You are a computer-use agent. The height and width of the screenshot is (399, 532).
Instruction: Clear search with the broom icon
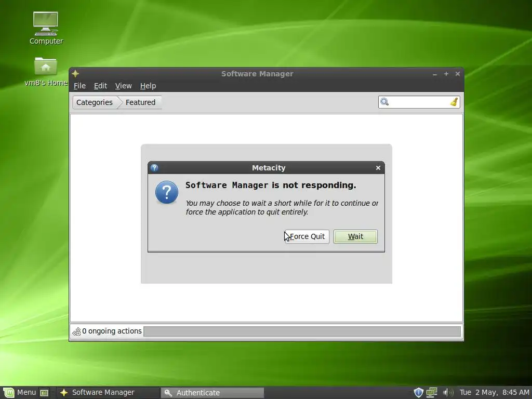(x=454, y=102)
